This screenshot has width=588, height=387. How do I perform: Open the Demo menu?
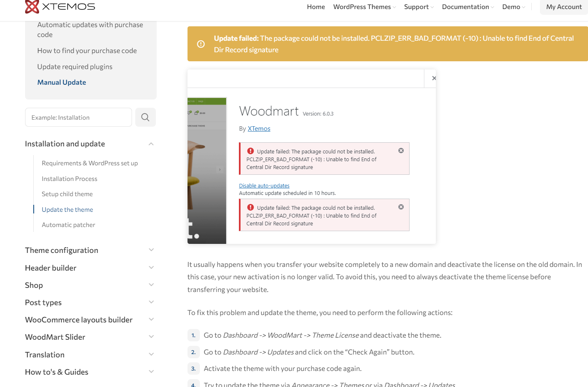pos(514,7)
